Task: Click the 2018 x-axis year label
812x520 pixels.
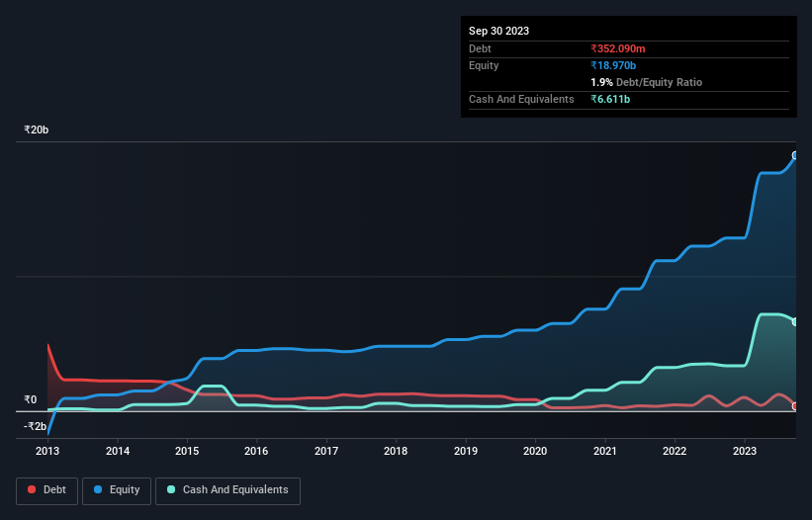Action: click(x=396, y=451)
